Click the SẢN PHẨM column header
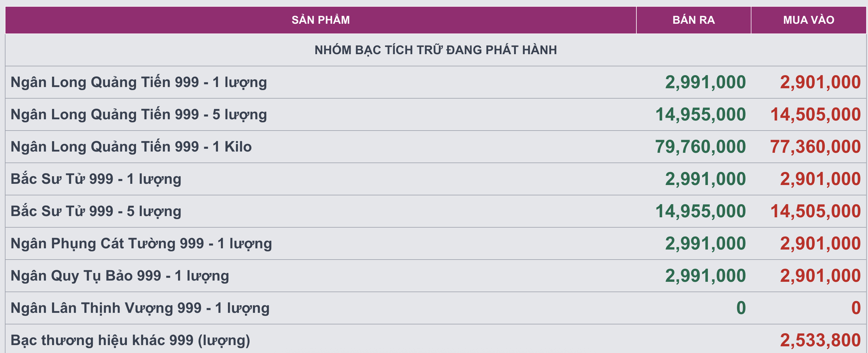The width and height of the screenshot is (868, 353). pyautogui.click(x=320, y=20)
